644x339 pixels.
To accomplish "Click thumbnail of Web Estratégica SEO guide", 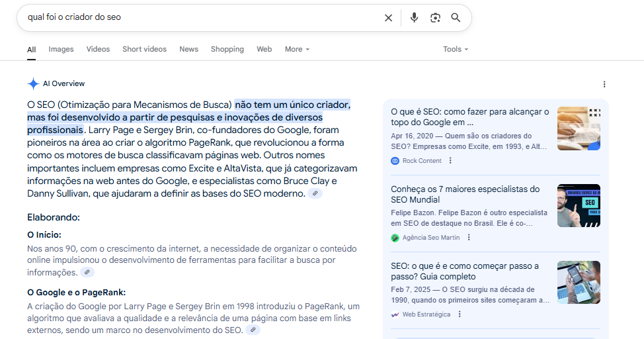I will pos(579,282).
